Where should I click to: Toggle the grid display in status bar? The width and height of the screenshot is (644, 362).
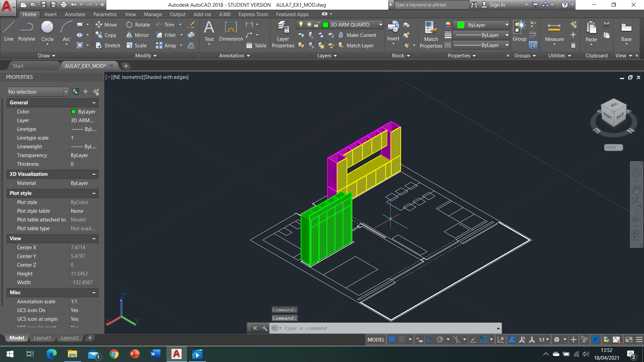(392, 340)
